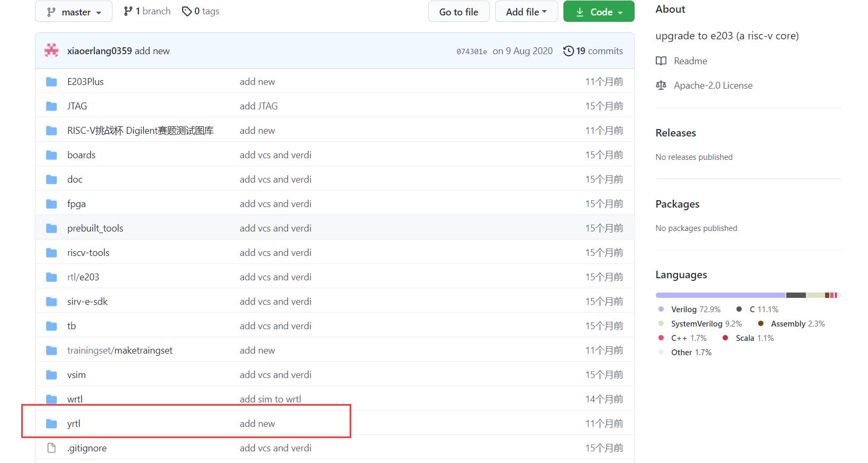This screenshot has height=463, width=868.
Task: Open commit hash 074301e
Action: (x=472, y=52)
